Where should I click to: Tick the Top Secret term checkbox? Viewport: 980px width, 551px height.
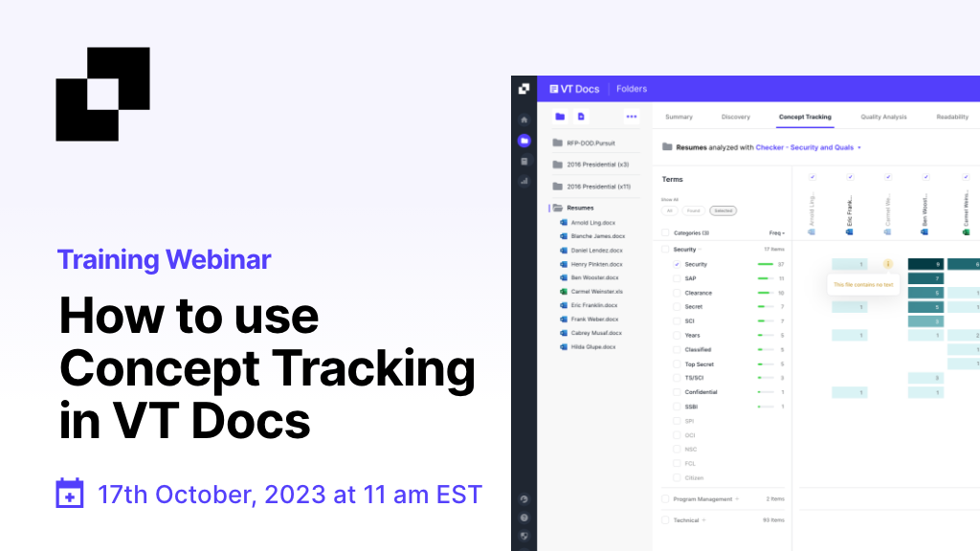pos(677,364)
